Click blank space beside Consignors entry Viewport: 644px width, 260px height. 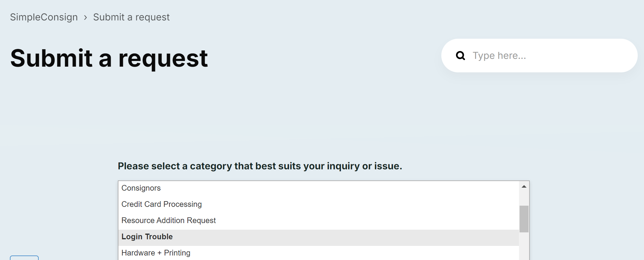(x=339, y=188)
